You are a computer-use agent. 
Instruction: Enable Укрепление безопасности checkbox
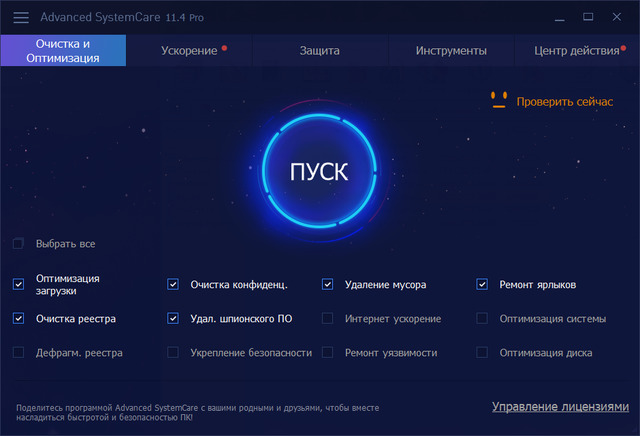173,352
